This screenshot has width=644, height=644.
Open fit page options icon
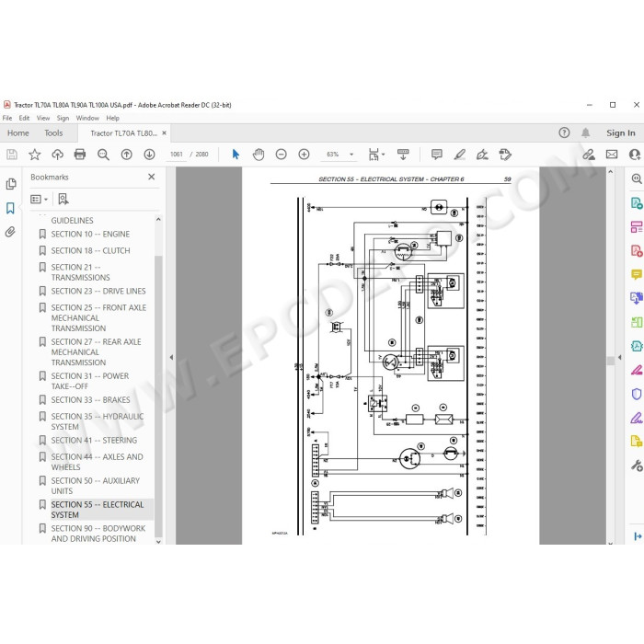pos(375,155)
